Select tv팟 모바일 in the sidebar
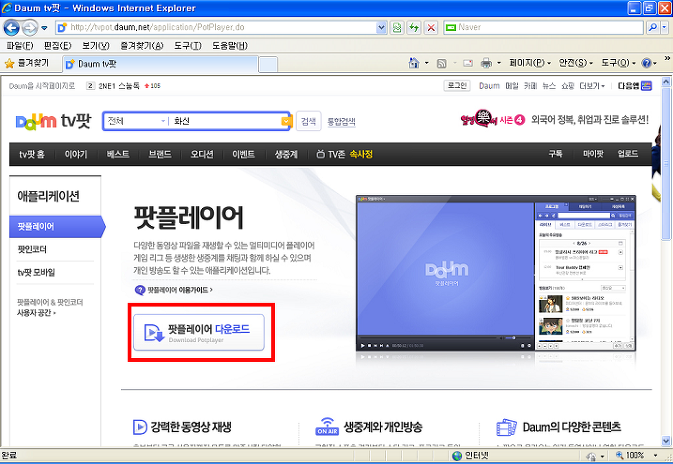The height and width of the screenshot is (464, 673). coord(36,272)
